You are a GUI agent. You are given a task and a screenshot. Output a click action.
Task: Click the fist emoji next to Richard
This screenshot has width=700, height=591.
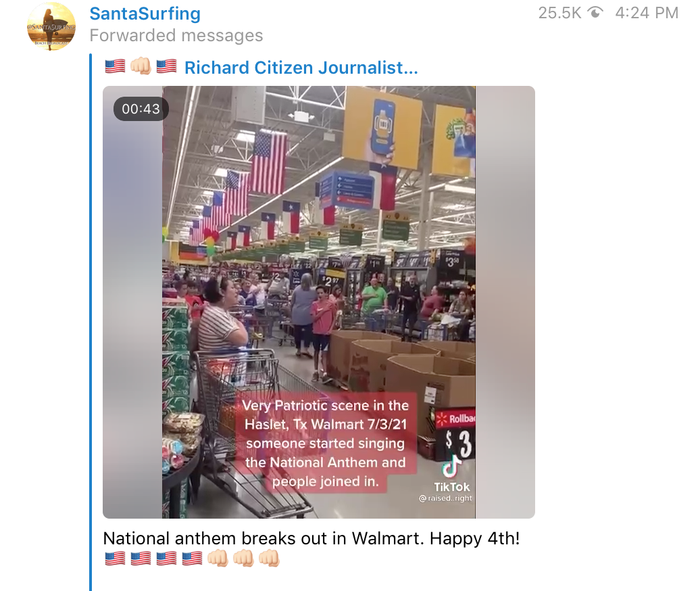pyautogui.click(x=141, y=67)
